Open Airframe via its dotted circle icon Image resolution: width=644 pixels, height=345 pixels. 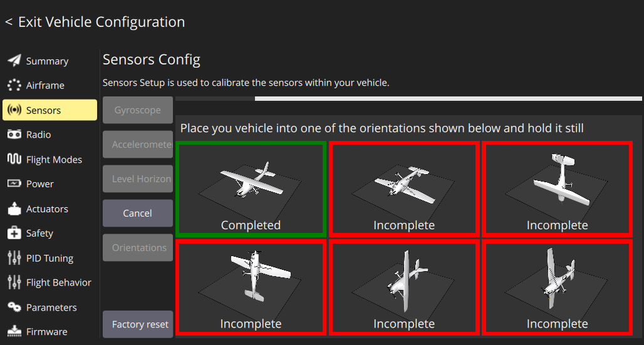point(14,85)
